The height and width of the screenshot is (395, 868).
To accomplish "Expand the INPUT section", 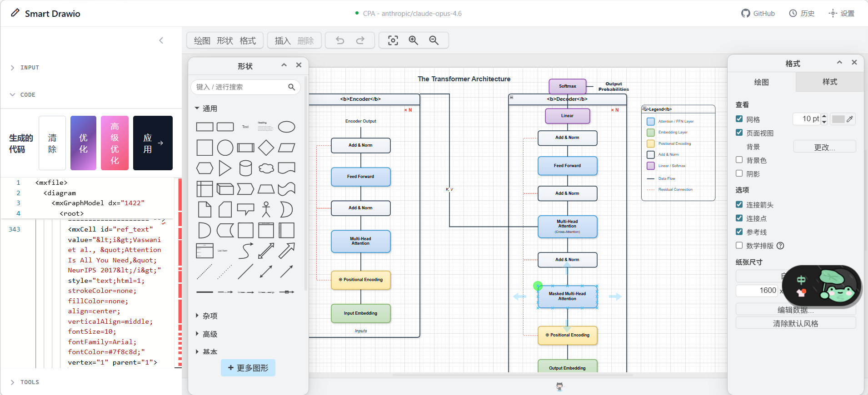I will tap(25, 68).
